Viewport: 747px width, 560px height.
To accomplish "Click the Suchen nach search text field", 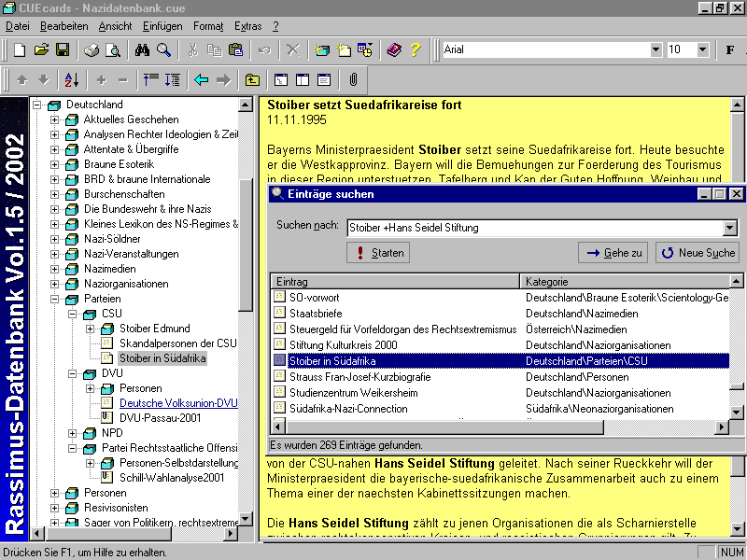I will pos(535,228).
